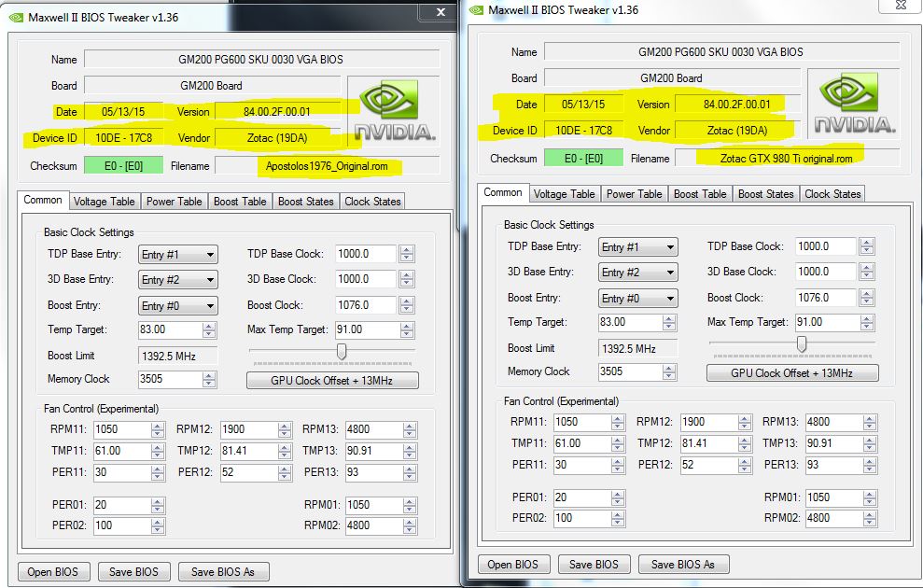The width and height of the screenshot is (923, 588).
Task: Open Voltage Table tab in left window
Action: click(105, 202)
